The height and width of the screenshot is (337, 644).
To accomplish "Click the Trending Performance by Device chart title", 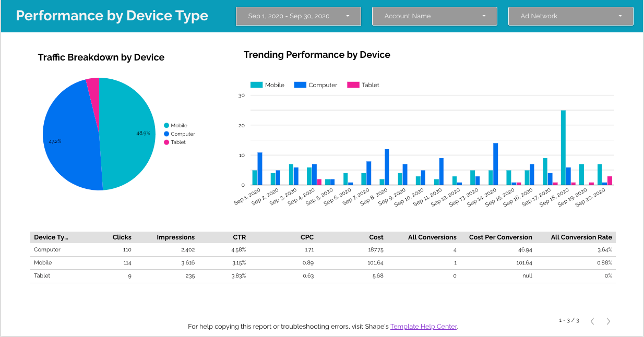I will [316, 54].
